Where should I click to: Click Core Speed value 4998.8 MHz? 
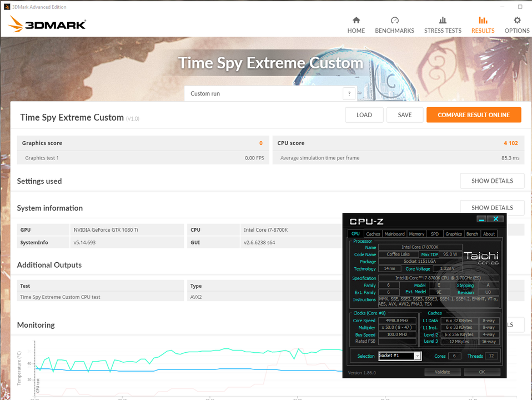397,321
